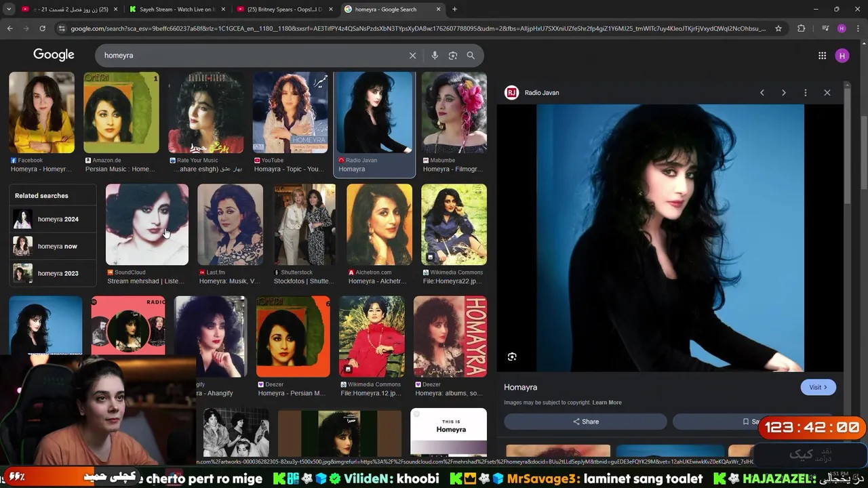Open a new browser tab
Viewport: 868px width, 488px height.
pos(454,9)
